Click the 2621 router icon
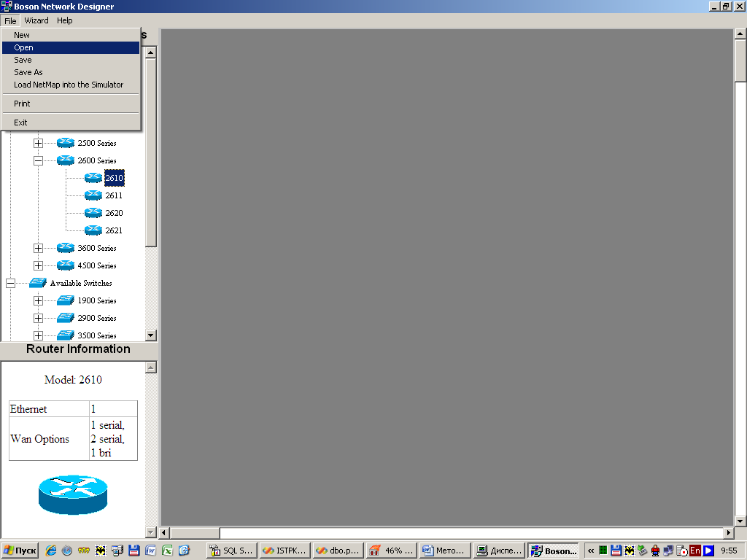Image resolution: width=747 pixels, height=560 pixels. point(93,230)
